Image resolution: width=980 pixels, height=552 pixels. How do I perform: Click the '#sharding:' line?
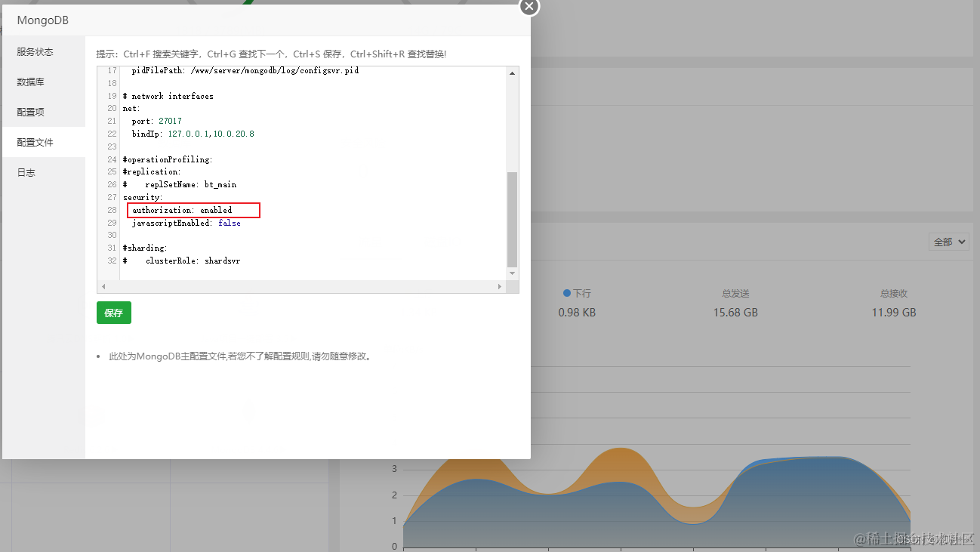[145, 248]
